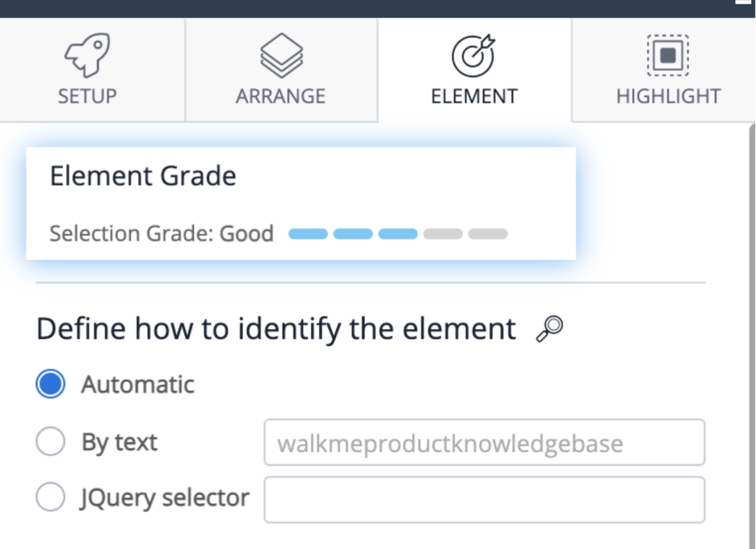Choose By text identification method

point(50,442)
